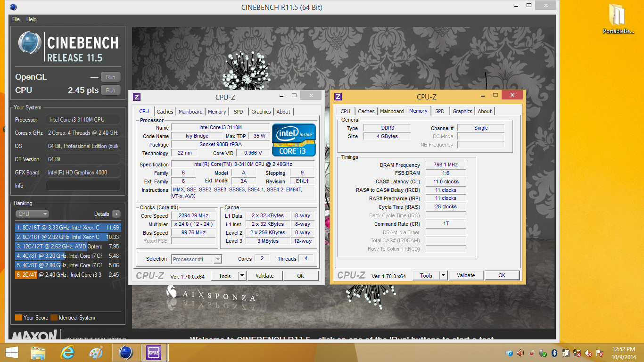Screen dimensions: 644x362
Task: Click OK in left CPU-Z window
Action: pos(300,276)
